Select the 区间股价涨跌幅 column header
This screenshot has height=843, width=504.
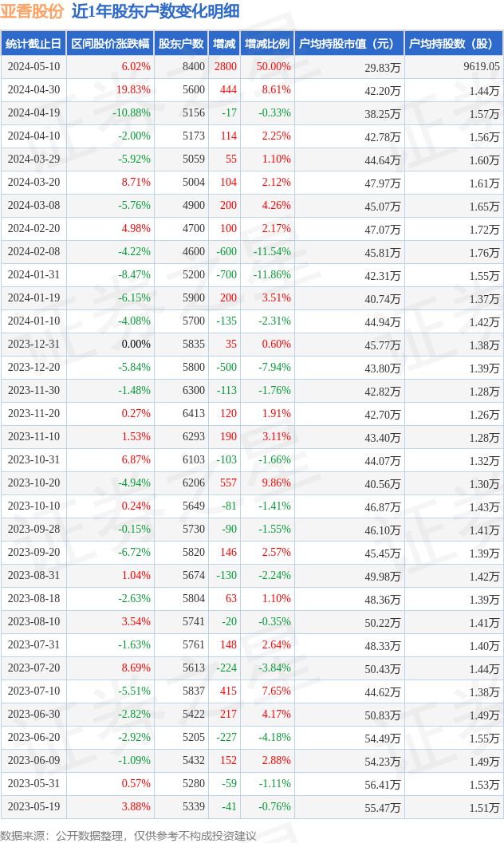110,44
